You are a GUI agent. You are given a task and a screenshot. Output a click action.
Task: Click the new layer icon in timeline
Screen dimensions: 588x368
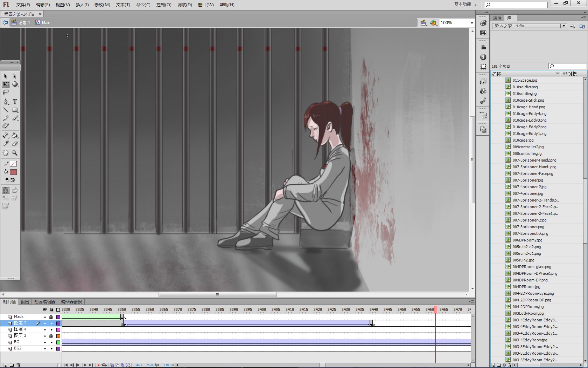point(5,365)
